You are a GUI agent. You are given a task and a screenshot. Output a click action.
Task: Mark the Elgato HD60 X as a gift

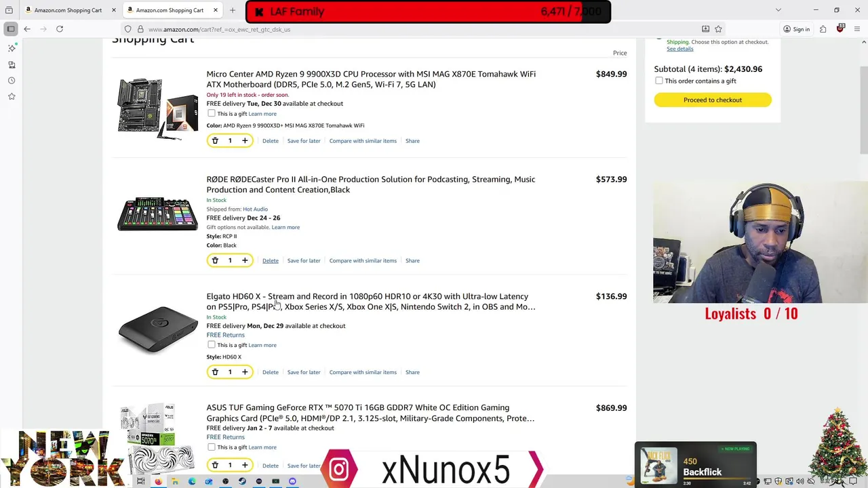[x=212, y=345]
